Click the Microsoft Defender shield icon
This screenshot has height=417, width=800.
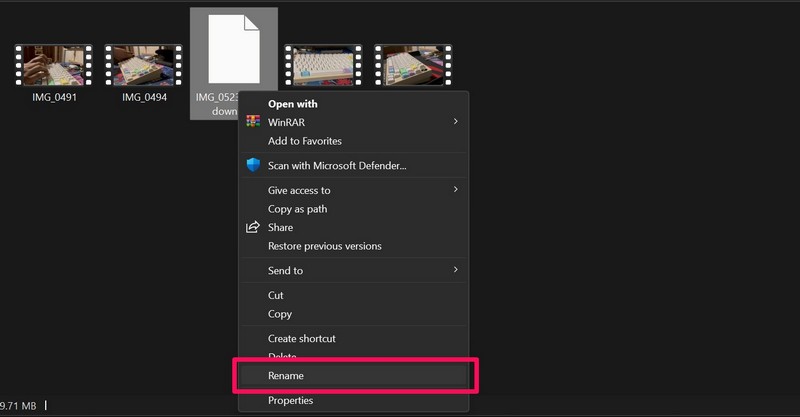pos(253,165)
